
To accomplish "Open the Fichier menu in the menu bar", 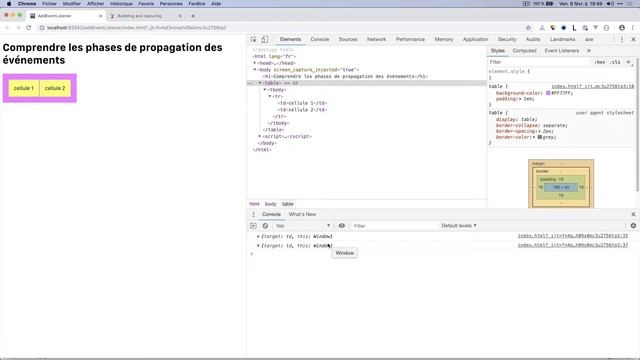I will click(49, 4).
